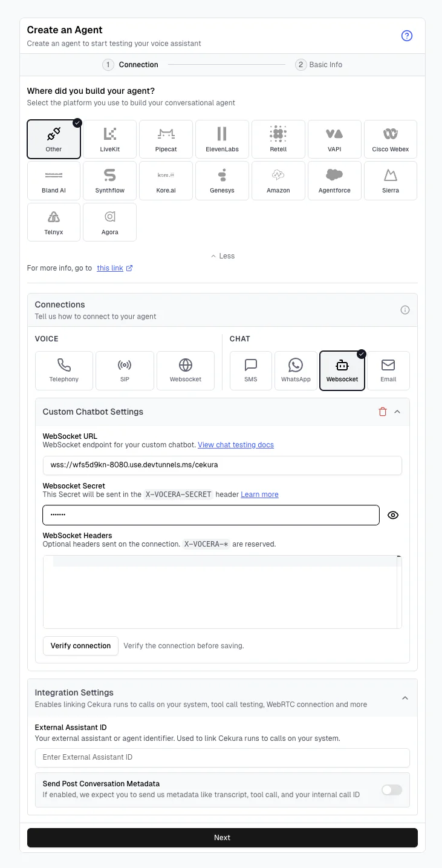442x868 pixels.
Task: Select the Bland AI platform card
Action: (x=54, y=180)
